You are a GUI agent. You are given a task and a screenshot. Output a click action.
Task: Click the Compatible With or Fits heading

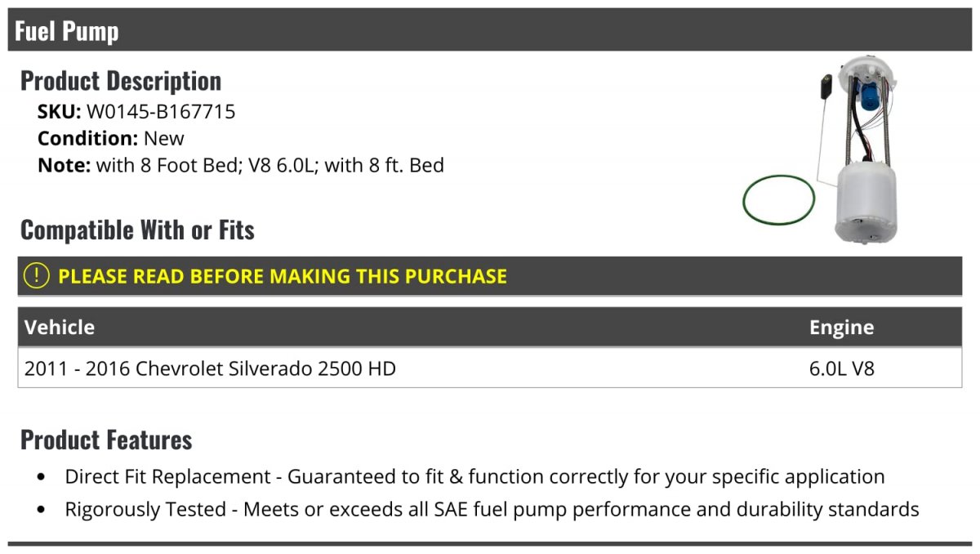tap(137, 230)
